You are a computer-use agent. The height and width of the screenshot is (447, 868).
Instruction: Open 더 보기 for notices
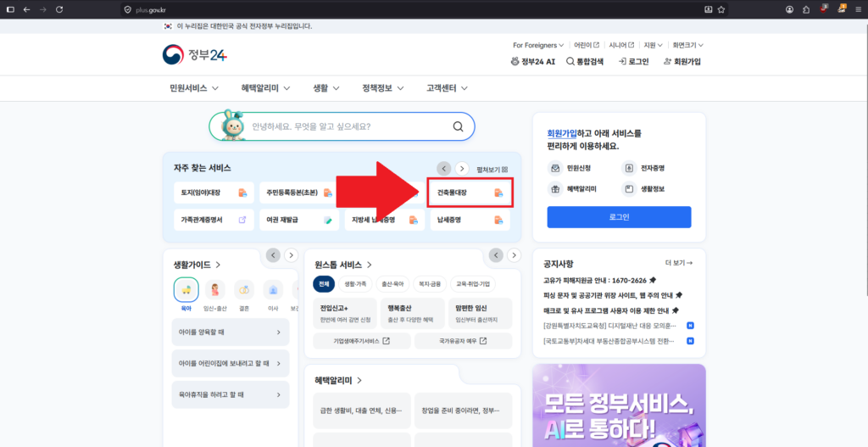pos(679,263)
